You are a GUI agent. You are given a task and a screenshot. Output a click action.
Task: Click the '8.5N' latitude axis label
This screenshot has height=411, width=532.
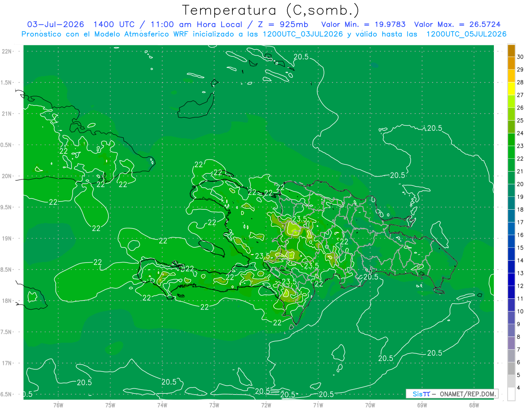(7, 270)
